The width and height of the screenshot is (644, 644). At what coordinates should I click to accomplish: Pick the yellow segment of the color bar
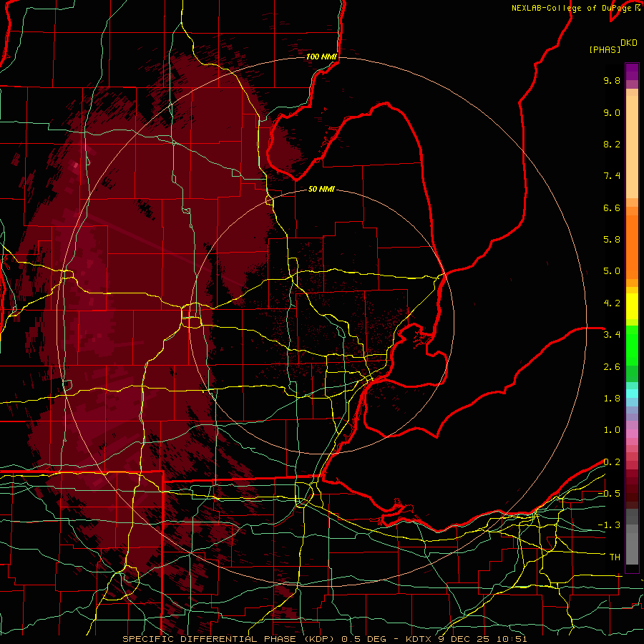632,306
